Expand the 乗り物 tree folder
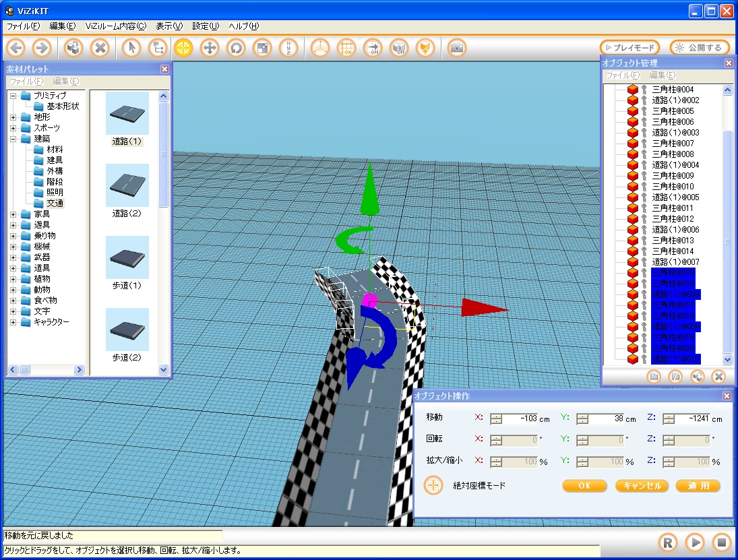738x560 pixels. 13,236
